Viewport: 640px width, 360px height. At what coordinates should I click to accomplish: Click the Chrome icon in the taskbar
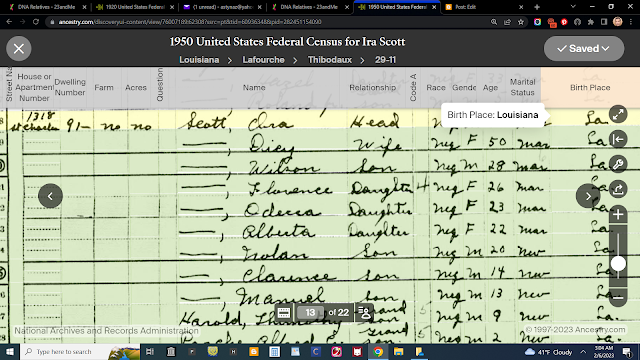click(x=378, y=352)
